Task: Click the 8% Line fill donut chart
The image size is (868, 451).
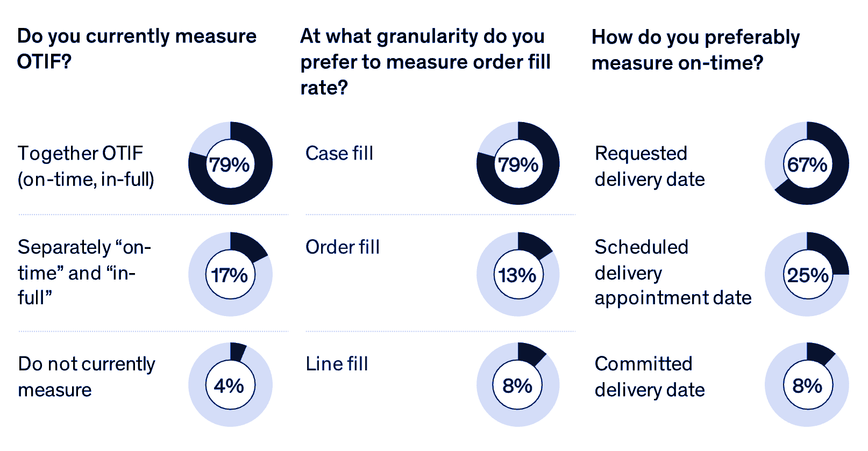Action: coord(518,385)
